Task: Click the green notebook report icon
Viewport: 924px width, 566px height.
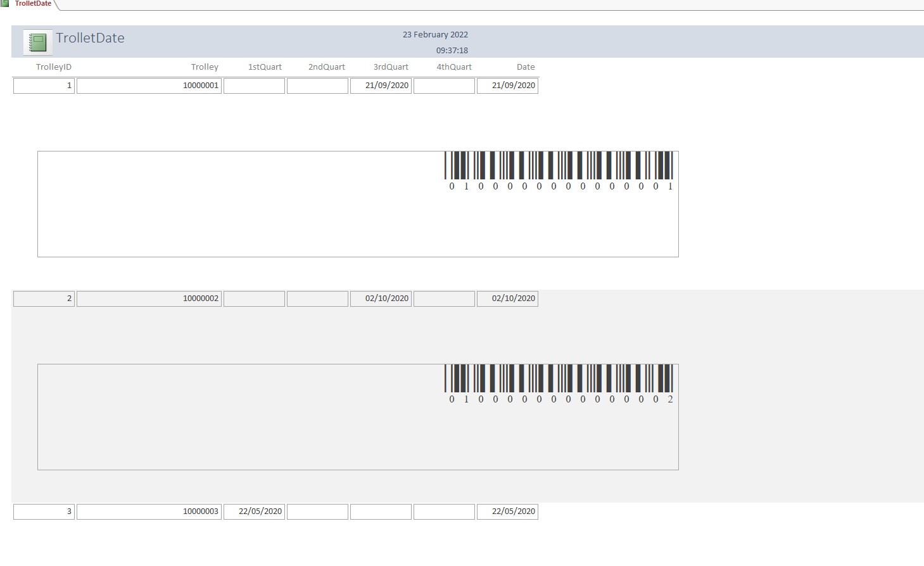Action: pyautogui.click(x=38, y=42)
